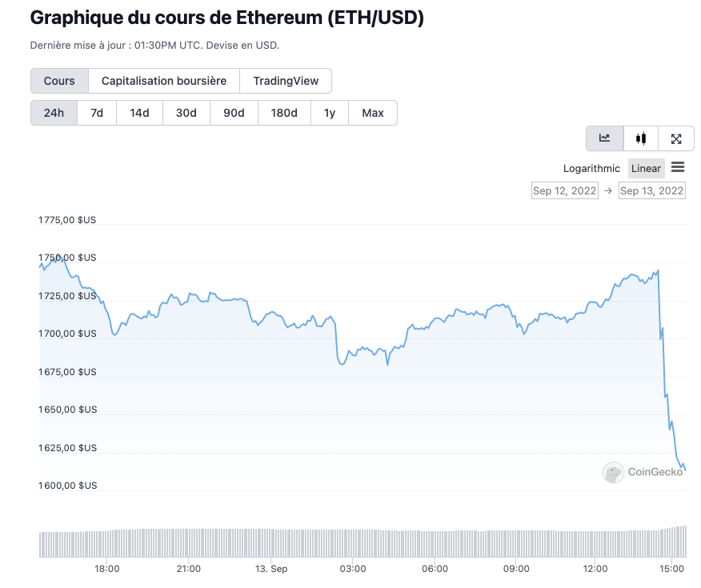Open the Cours tab
The height and width of the screenshot is (588, 701).
click(59, 81)
